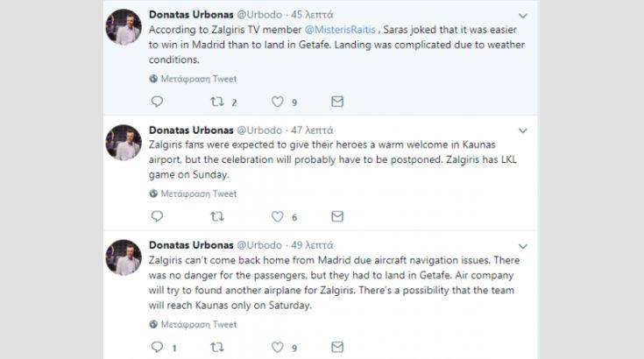Message the aircraft navigation issues tweet
Screen dimensions: 644x359
tap(336, 348)
